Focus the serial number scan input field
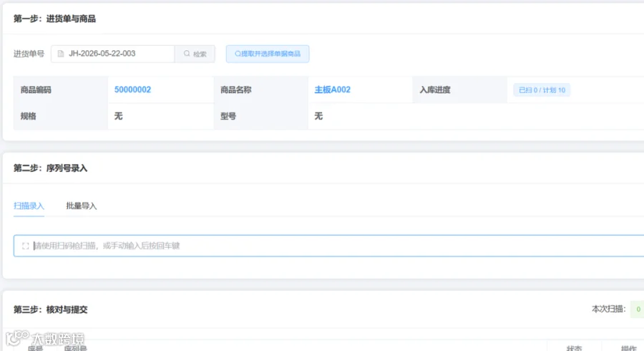 click(x=328, y=246)
